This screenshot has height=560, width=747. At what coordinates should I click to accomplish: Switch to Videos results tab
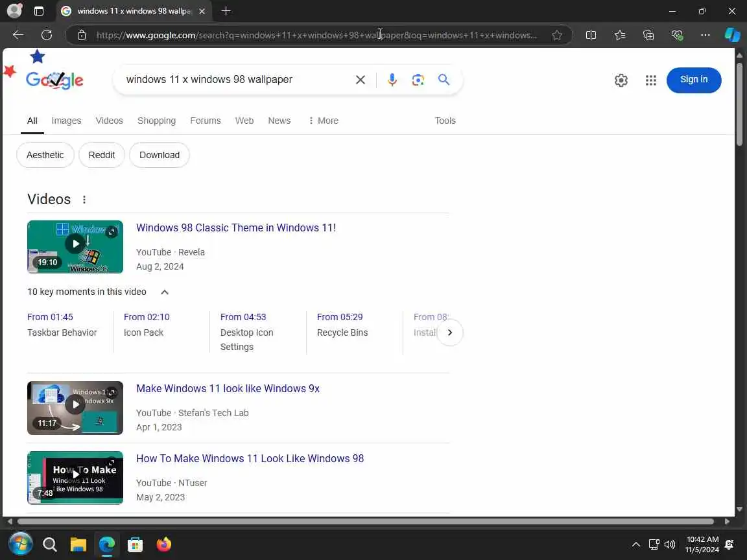point(109,121)
